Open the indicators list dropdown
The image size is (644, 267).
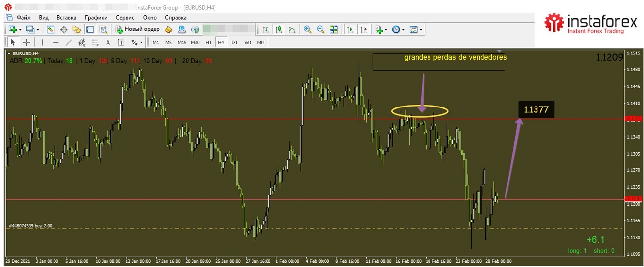click(x=381, y=30)
